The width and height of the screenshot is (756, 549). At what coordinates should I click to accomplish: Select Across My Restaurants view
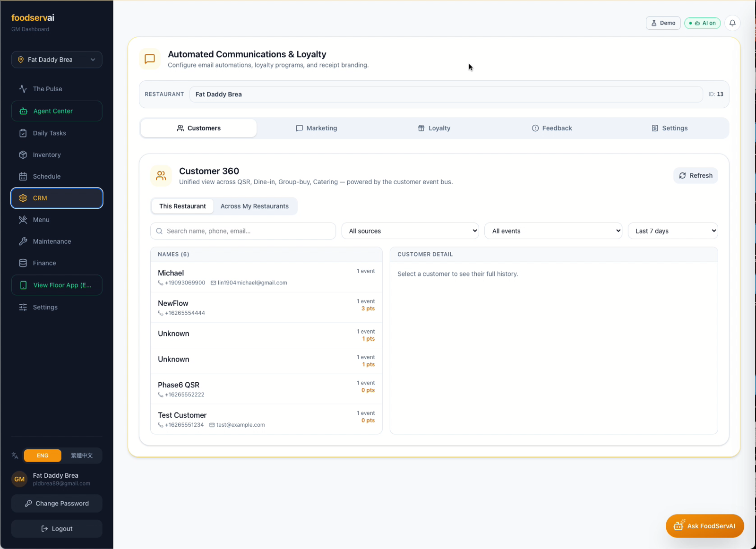click(255, 206)
